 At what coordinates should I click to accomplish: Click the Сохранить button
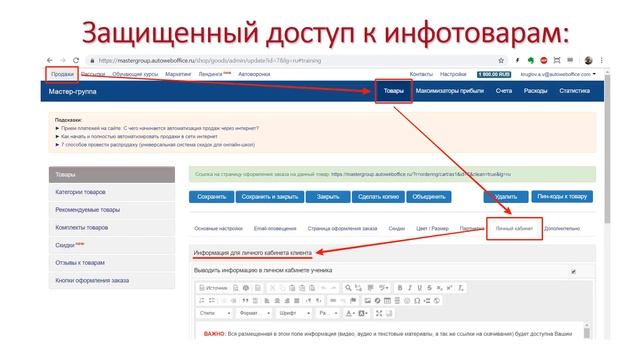click(x=211, y=197)
